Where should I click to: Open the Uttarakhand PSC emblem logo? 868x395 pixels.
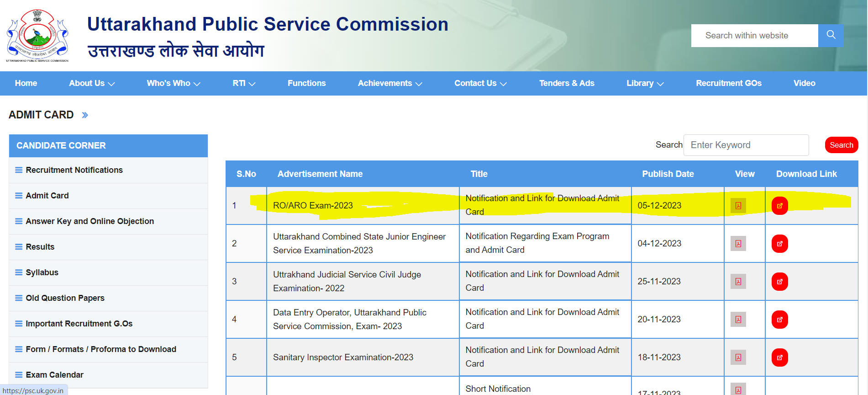point(37,36)
